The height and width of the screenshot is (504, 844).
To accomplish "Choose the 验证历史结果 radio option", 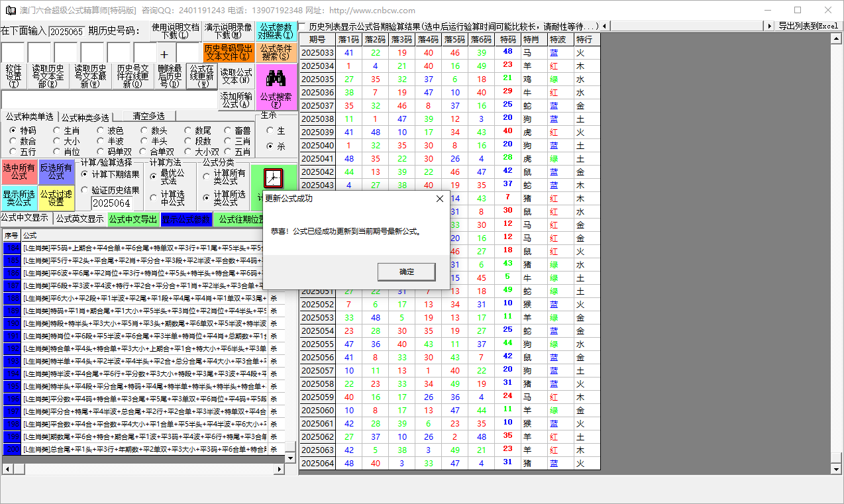I will pyautogui.click(x=85, y=190).
